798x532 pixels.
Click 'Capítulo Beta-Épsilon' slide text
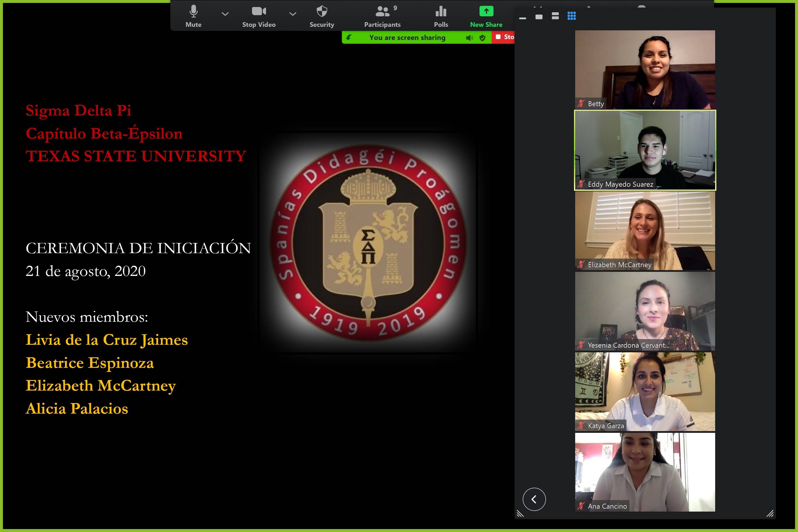pos(104,133)
